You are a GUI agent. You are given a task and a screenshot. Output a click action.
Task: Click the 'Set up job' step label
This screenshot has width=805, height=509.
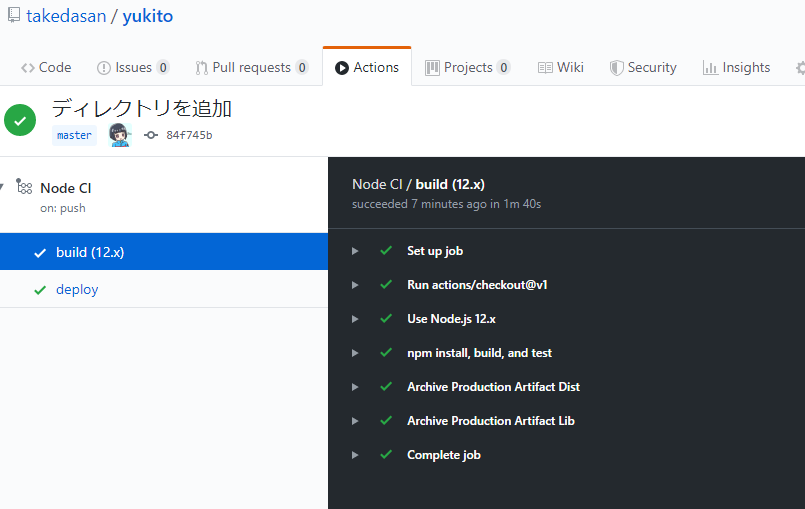tap(435, 251)
